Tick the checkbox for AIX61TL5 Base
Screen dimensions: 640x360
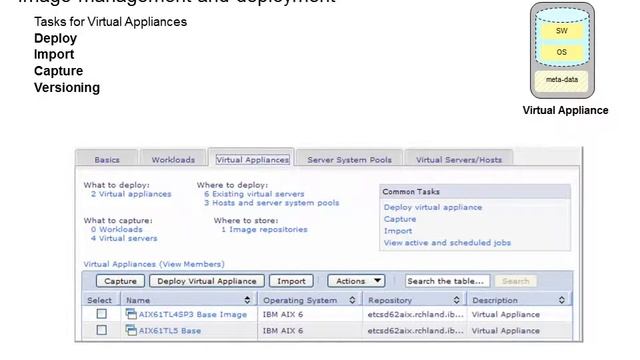pos(102,330)
